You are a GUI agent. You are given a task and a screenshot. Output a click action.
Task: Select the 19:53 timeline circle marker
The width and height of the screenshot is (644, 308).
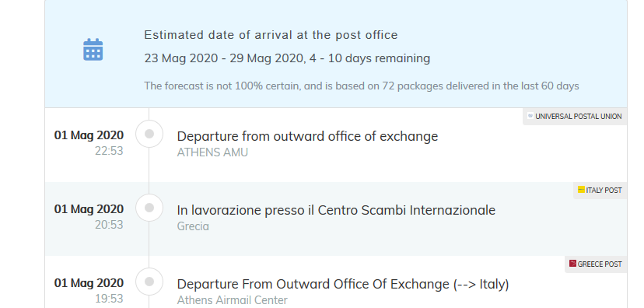click(x=149, y=282)
